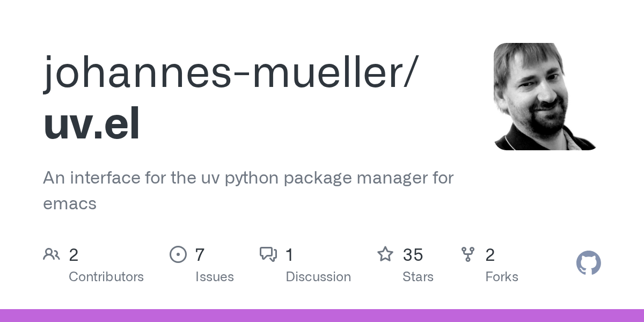Click the Contributors people icon
Screen dimensions: 644x322
[52, 254]
